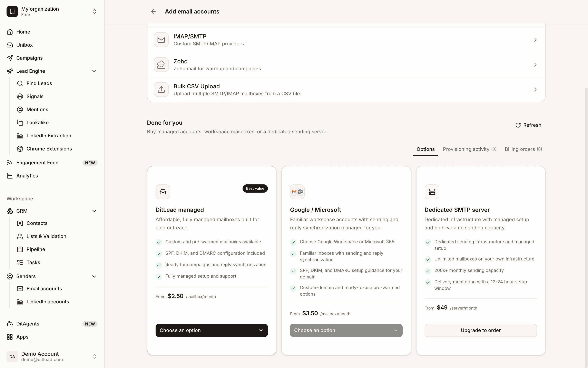Click the Campaigns paper plane icon
This screenshot has height=368, width=588.
click(x=10, y=58)
